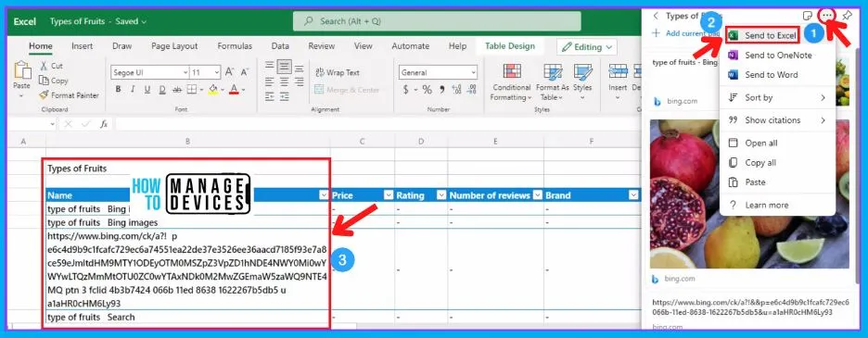Open the Editing mode dropdown
This screenshot has height=338, width=868.
click(x=587, y=47)
